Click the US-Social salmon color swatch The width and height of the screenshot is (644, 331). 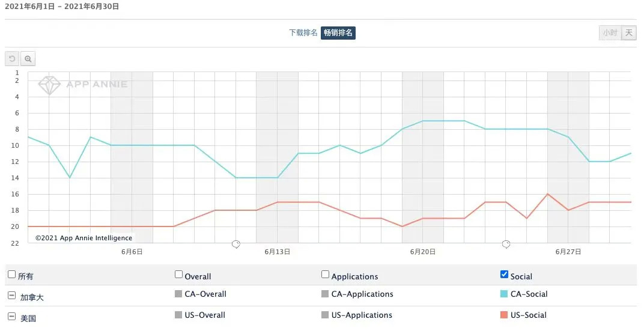pyautogui.click(x=504, y=315)
